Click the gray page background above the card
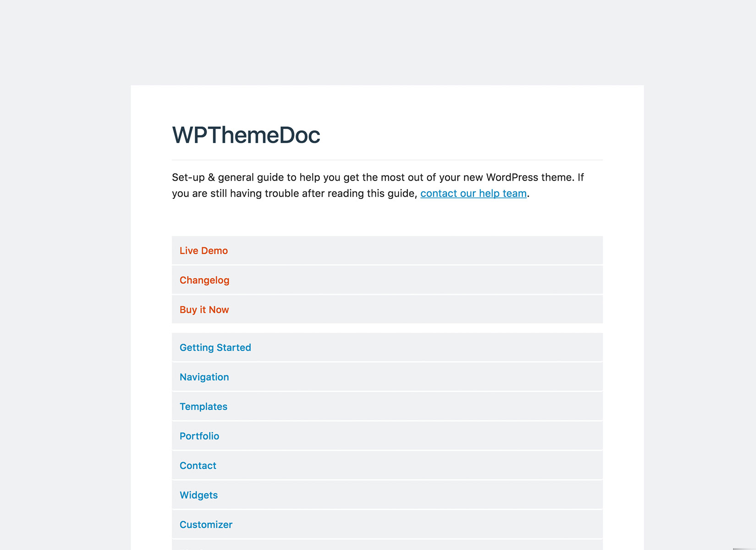 point(378,41)
